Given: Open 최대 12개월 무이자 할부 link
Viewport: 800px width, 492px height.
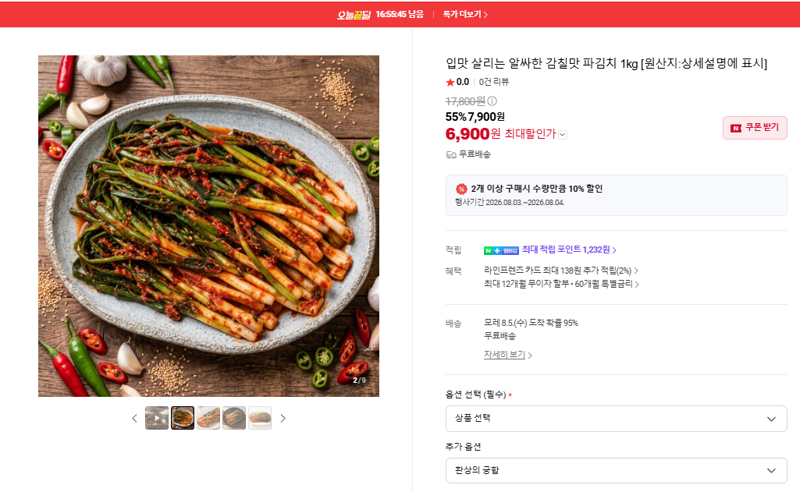Looking at the screenshot, I should pos(561,284).
